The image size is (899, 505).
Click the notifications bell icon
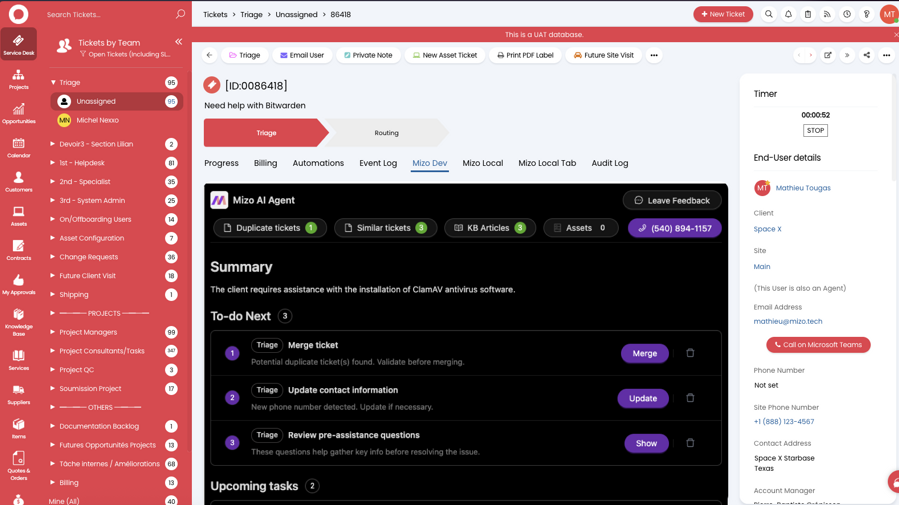[788, 14]
